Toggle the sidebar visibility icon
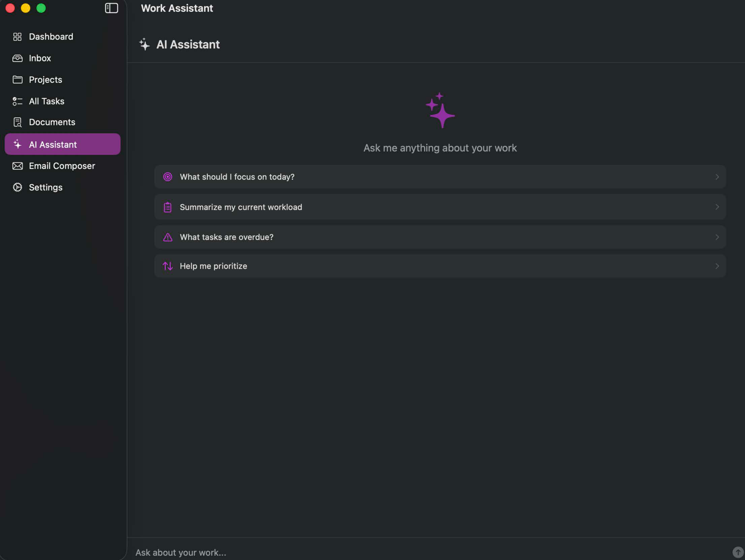745x560 pixels. (111, 8)
